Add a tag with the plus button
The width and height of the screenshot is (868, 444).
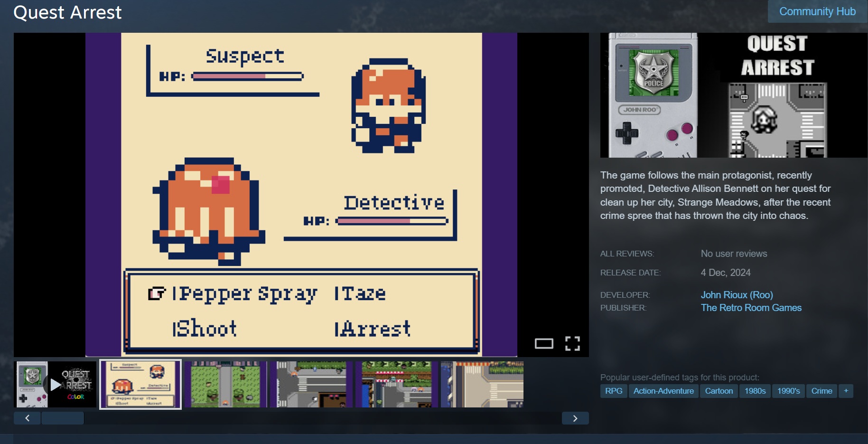pyautogui.click(x=846, y=391)
